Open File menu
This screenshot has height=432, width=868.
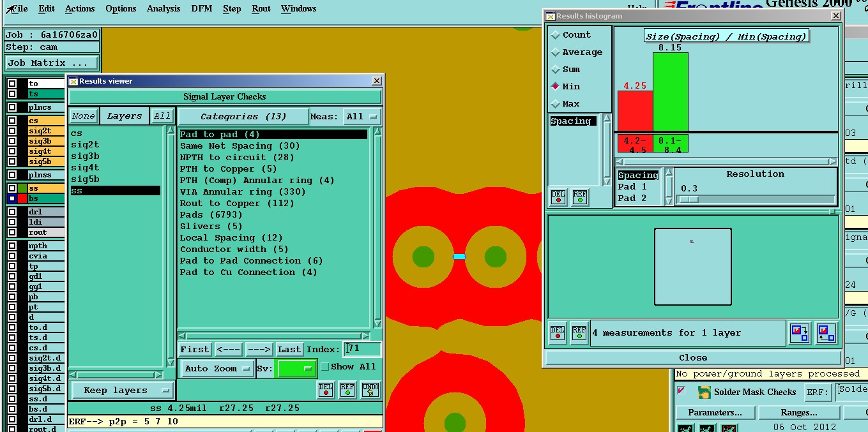pyautogui.click(x=20, y=9)
